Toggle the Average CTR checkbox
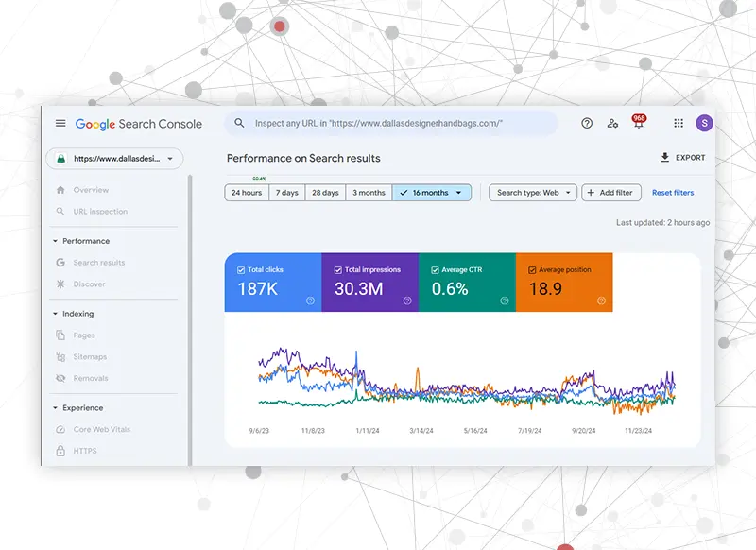 [x=435, y=270]
